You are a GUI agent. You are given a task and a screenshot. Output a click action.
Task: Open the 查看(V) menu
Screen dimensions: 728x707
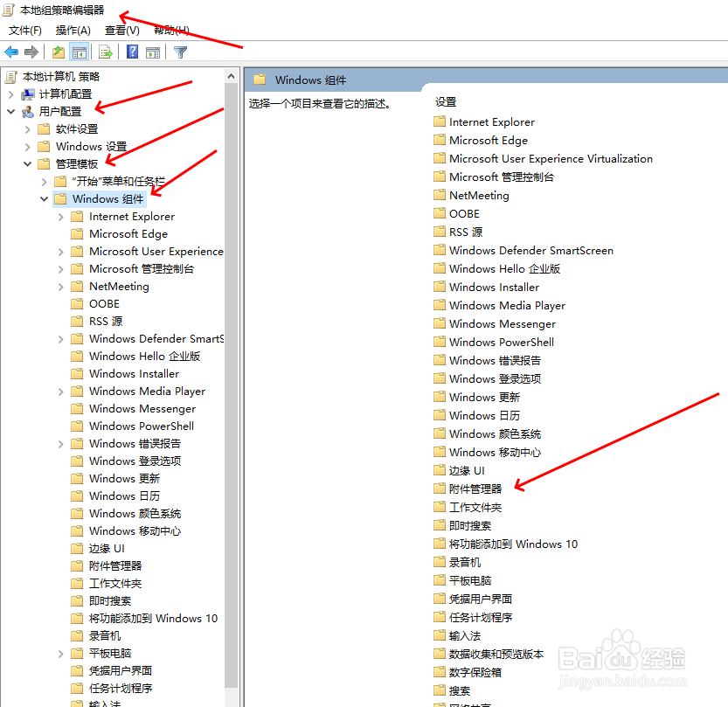click(119, 30)
